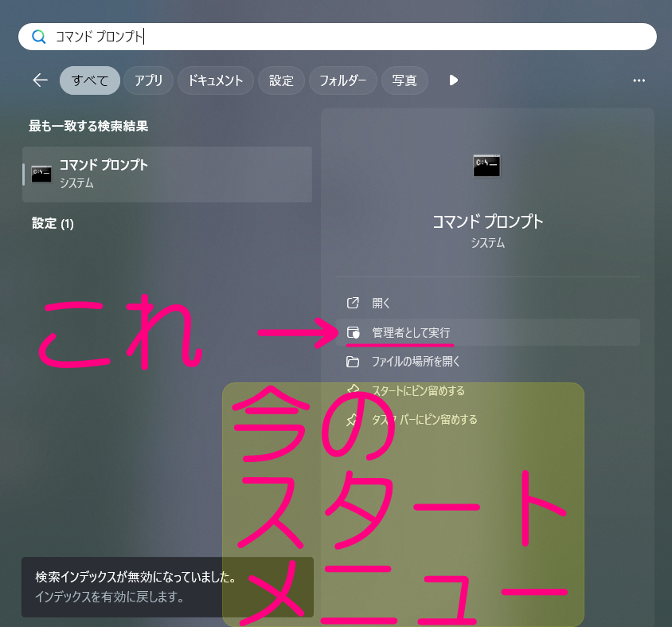The height and width of the screenshot is (627, 672).
Task: Show more filter categories with the triangle arrow
Action: 453,80
